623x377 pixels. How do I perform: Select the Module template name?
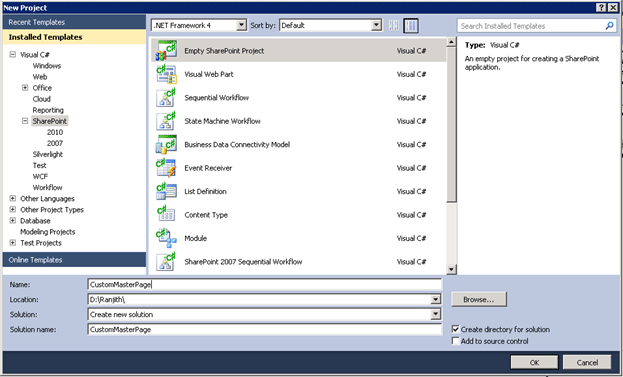pos(195,238)
